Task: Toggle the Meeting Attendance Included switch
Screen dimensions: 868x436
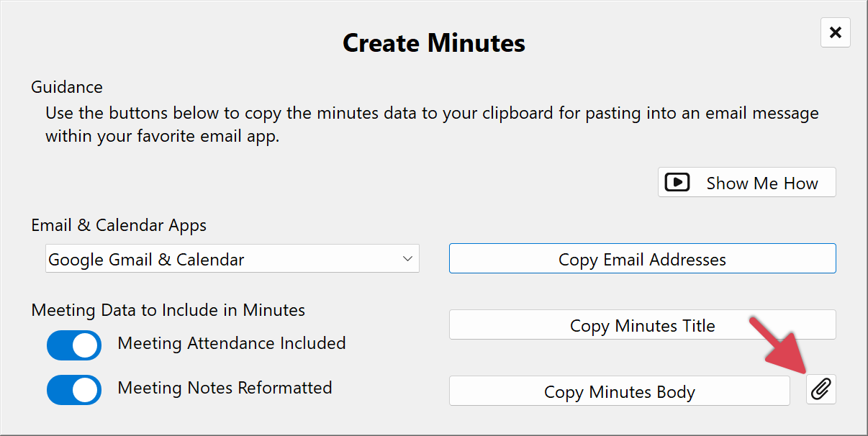Action: 74,345
